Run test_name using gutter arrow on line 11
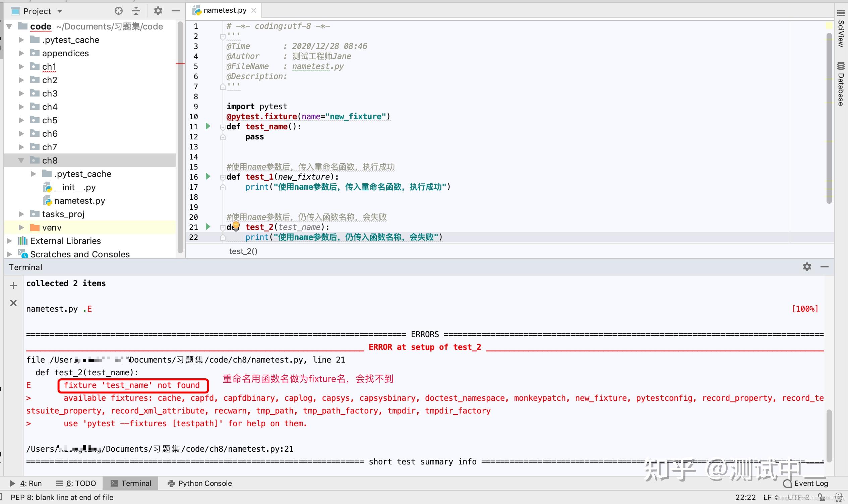This screenshot has height=504, width=848. pos(208,126)
